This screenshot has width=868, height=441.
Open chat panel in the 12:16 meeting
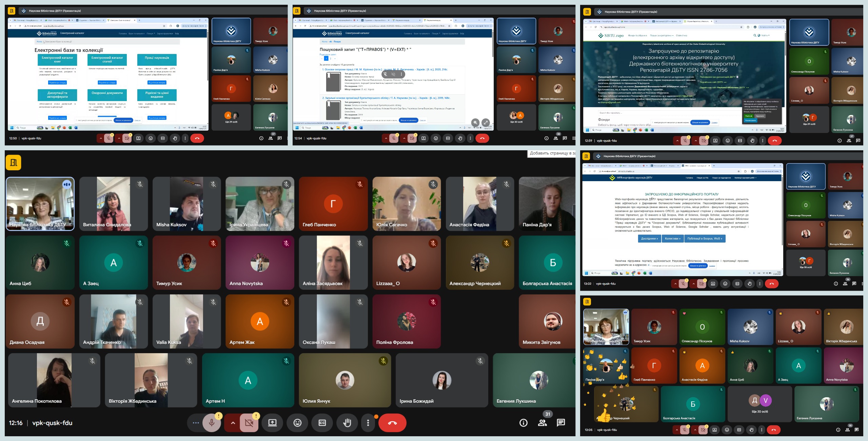click(x=561, y=423)
